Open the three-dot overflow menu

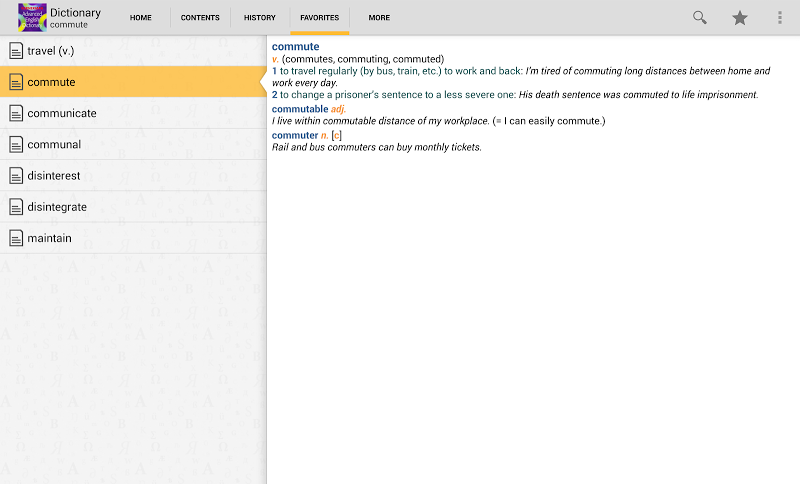tap(780, 17)
